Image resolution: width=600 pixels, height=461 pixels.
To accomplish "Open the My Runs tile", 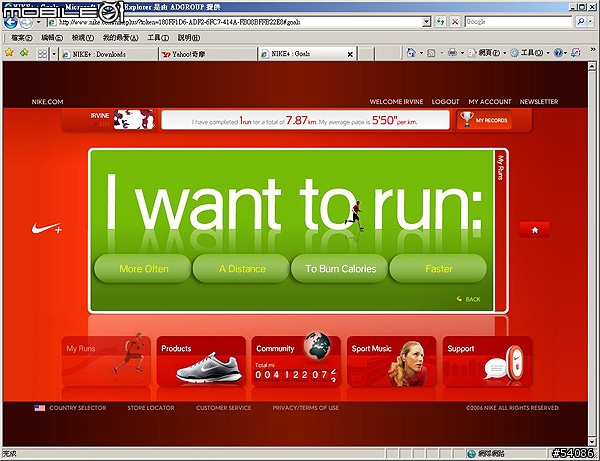I will [x=106, y=361].
